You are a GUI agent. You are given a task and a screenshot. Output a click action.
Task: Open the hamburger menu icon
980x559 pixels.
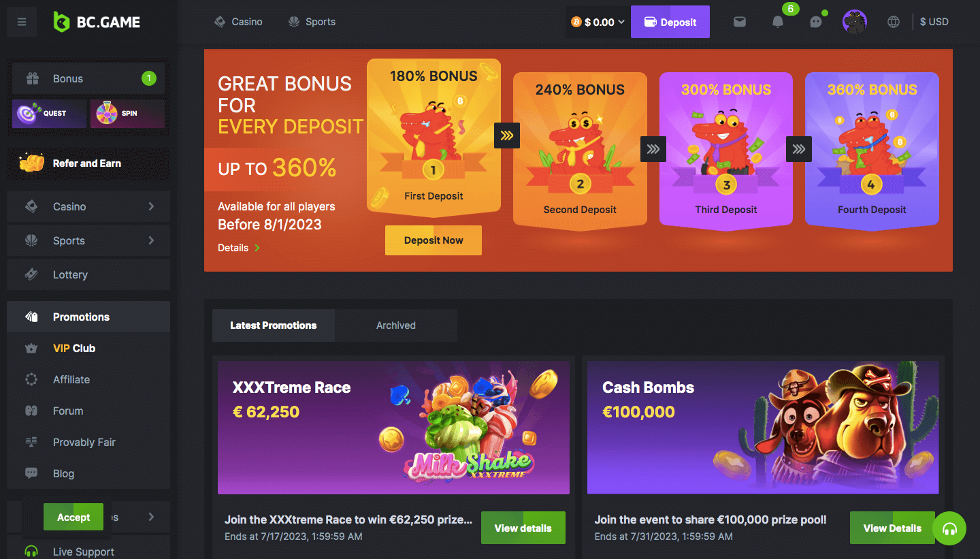point(22,22)
